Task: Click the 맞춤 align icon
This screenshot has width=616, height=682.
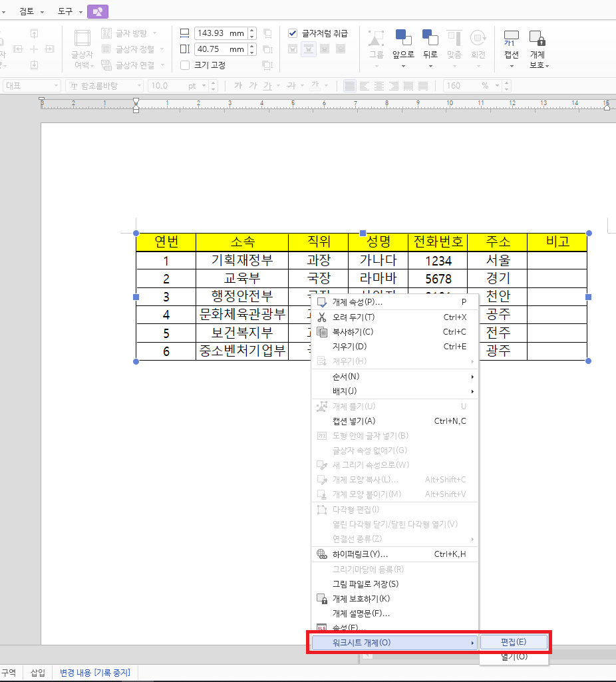Action: (x=454, y=39)
